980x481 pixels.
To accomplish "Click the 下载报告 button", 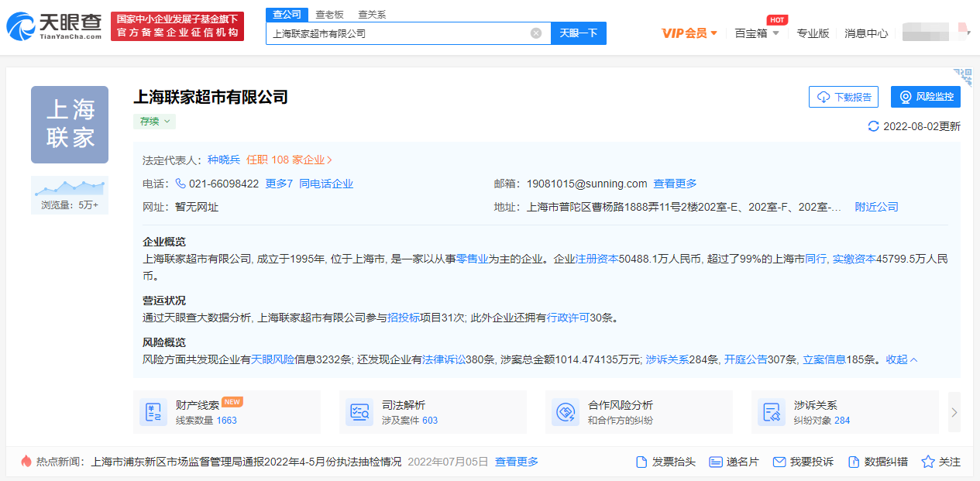I will click(x=844, y=97).
